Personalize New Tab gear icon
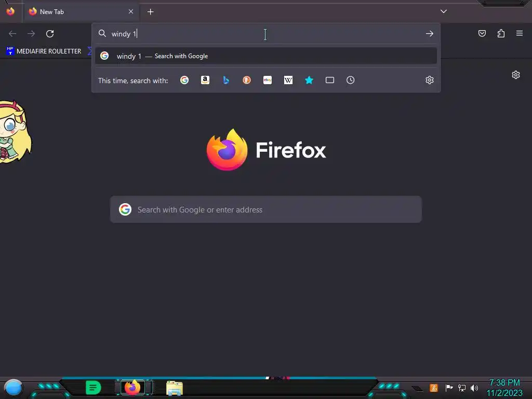The width and height of the screenshot is (532, 399). [x=516, y=75]
